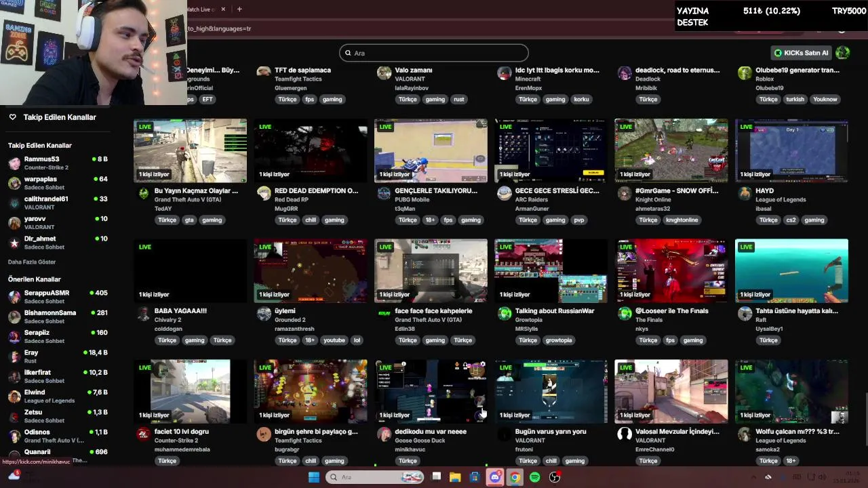This screenshot has height=488, width=868.
Task: Click the t3qMan streamer avatar
Action: [x=384, y=193]
